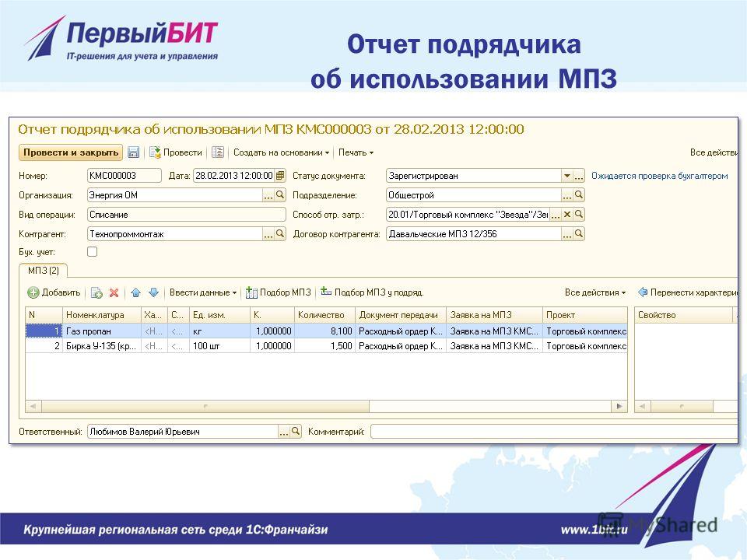The width and height of the screenshot is (747, 560).
Task: Click the magnifier next to Энергия ОМ
Action: (280, 194)
